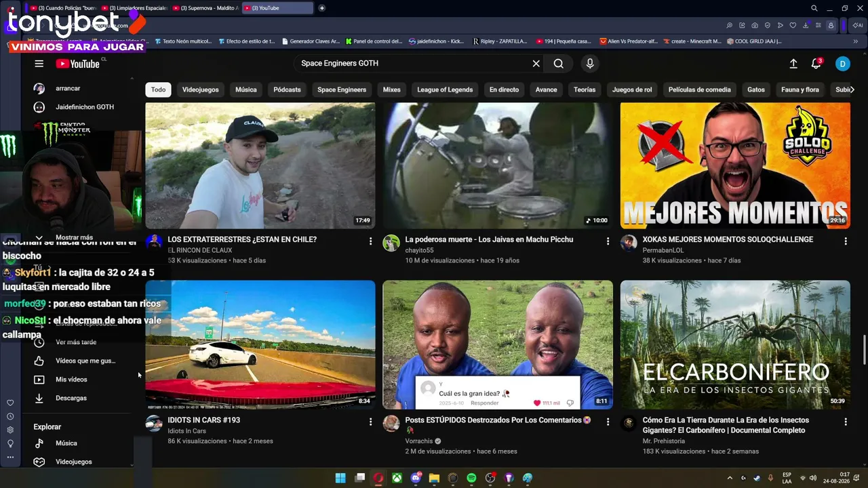Show more filter chips with right arrow
868x488 pixels.
pyautogui.click(x=852, y=89)
